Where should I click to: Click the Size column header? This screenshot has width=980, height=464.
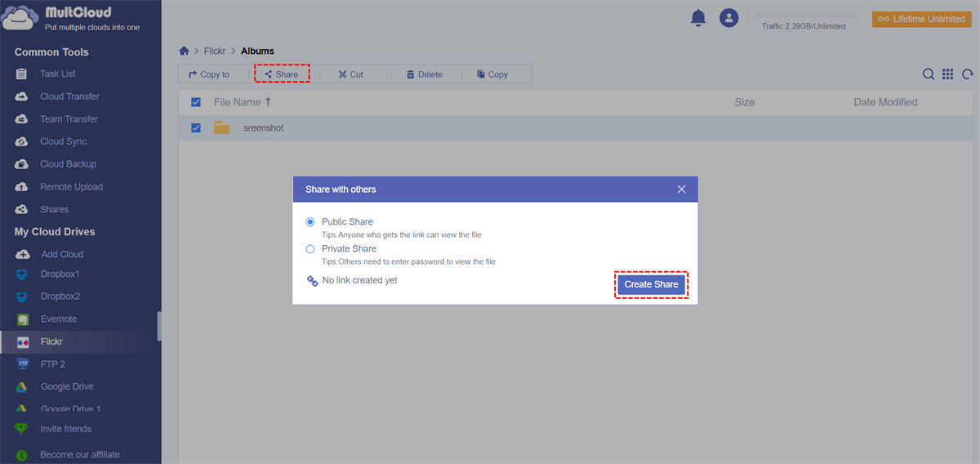[x=744, y=102]
